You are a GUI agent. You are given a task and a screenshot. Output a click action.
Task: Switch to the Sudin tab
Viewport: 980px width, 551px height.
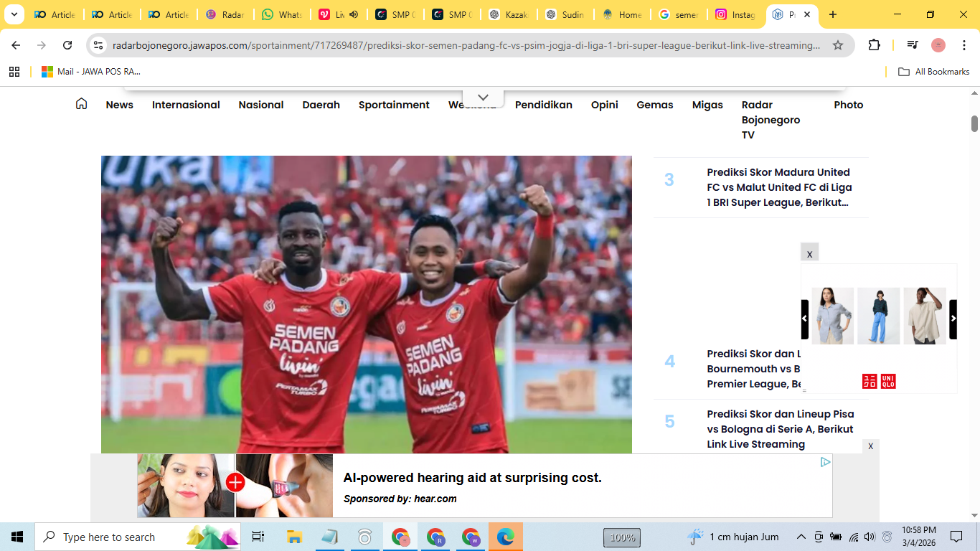(565, 14)
